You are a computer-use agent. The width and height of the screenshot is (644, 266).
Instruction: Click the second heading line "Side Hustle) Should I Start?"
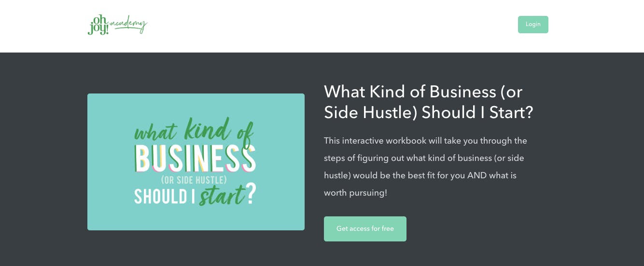(x=429, y=112)
